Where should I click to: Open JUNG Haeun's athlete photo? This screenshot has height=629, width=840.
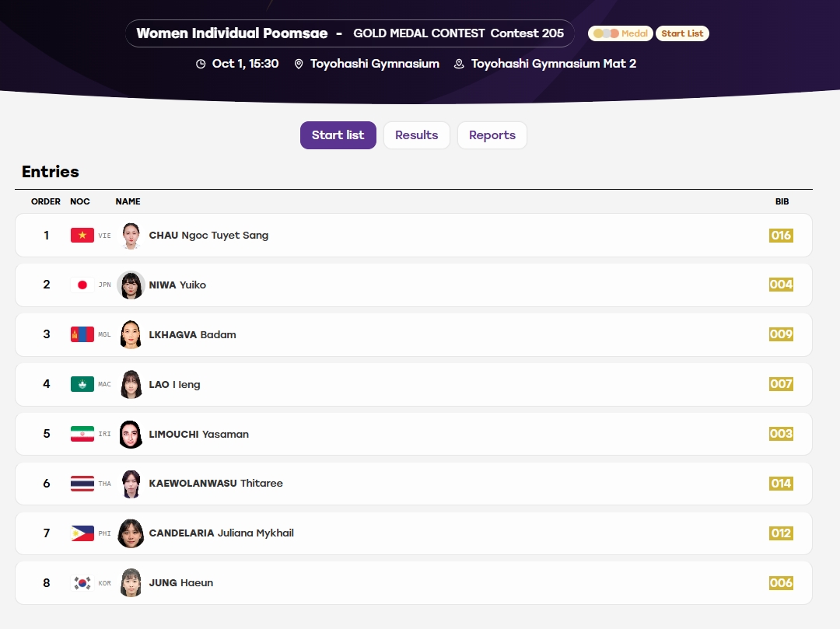(131, 583)
